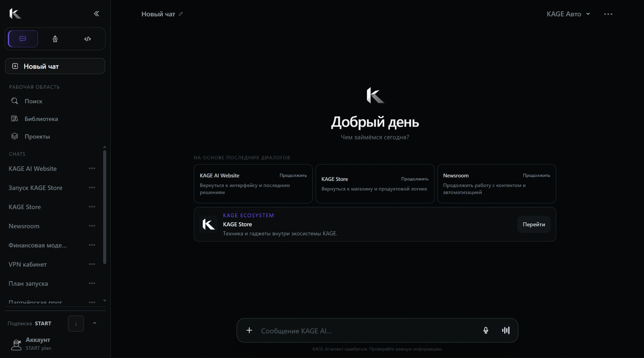Add attachment with the plus icon
Screen dimensions: 644x358
pos(249,330)
